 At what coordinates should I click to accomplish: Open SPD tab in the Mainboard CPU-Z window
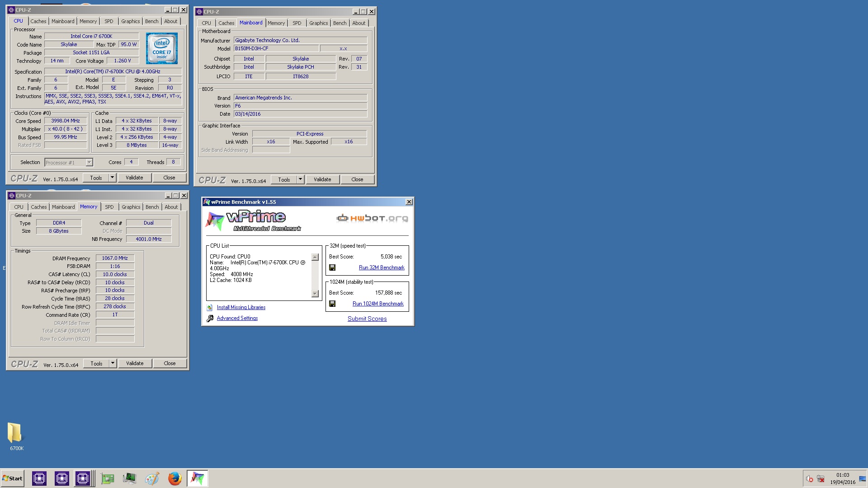coord(297,23)
